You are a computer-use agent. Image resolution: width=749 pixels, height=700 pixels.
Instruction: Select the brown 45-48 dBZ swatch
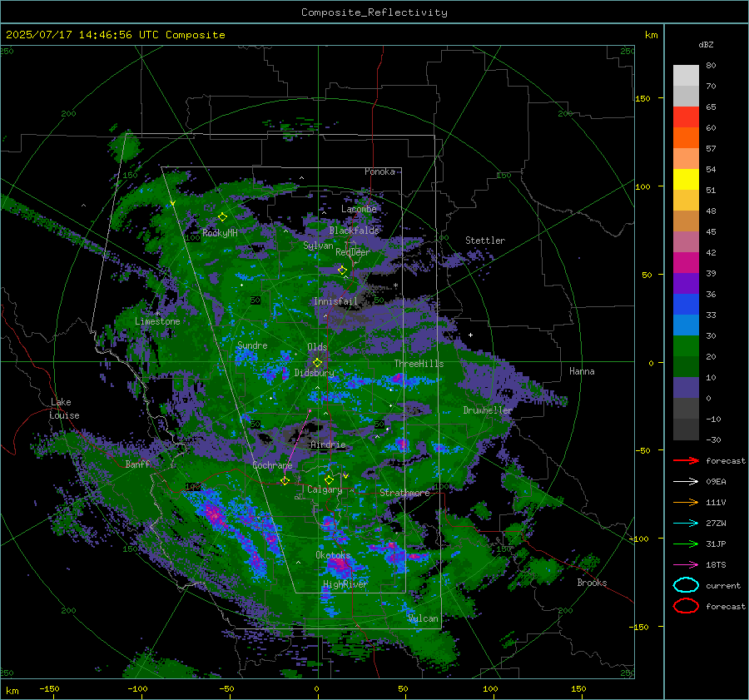point(686,221)
